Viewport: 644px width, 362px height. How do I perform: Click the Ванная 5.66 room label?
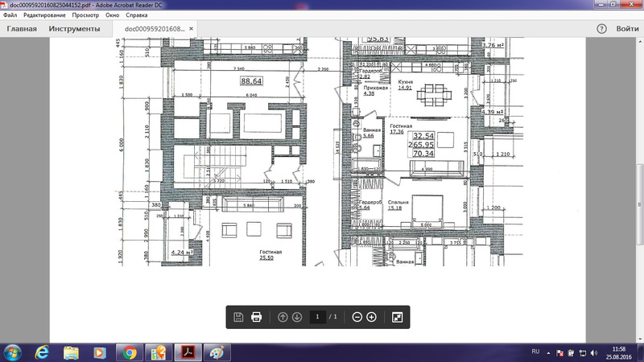pyautogui.click(x=371, y=133)
